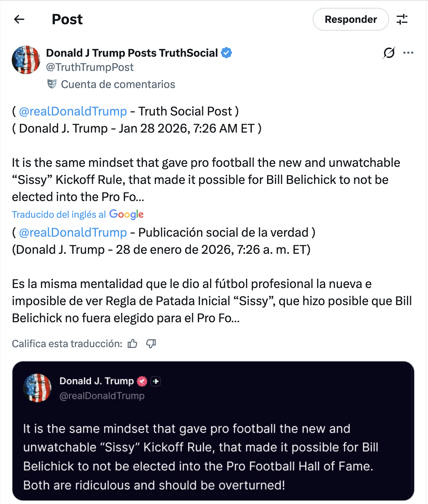Viewport: 428px width, 504px height.
Task: Click the first @realDonaldTrump mention link
Action: (x=73, y=111)
